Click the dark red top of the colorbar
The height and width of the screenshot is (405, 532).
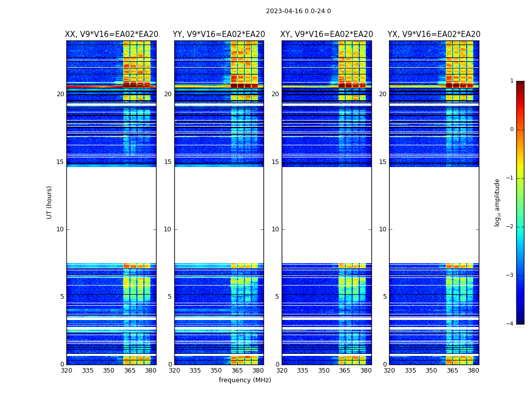click(520, 84)
